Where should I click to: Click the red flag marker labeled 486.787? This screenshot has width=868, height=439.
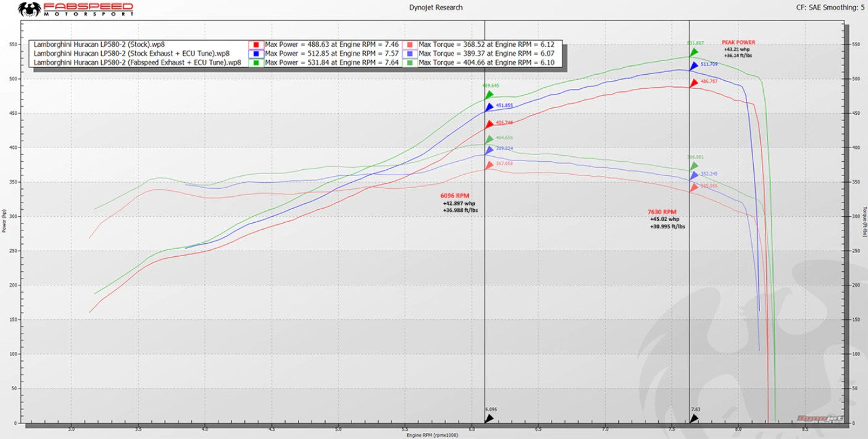coord(693,83)
